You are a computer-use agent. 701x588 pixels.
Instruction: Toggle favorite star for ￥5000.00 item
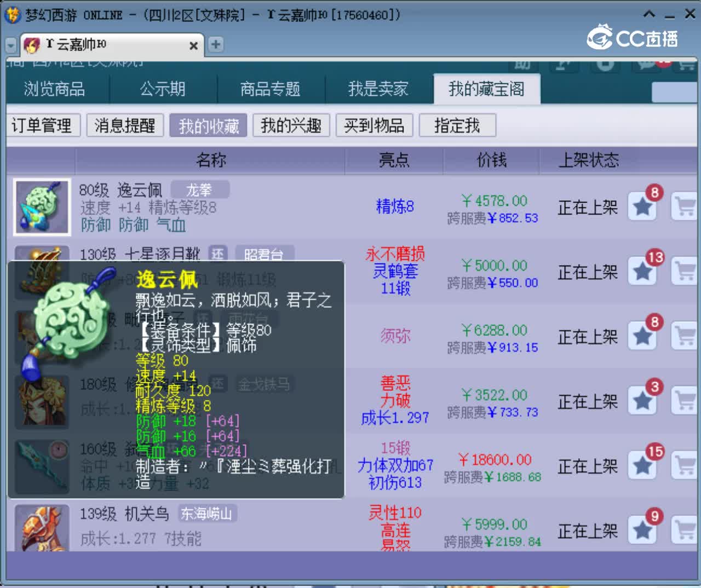(642, 272)
